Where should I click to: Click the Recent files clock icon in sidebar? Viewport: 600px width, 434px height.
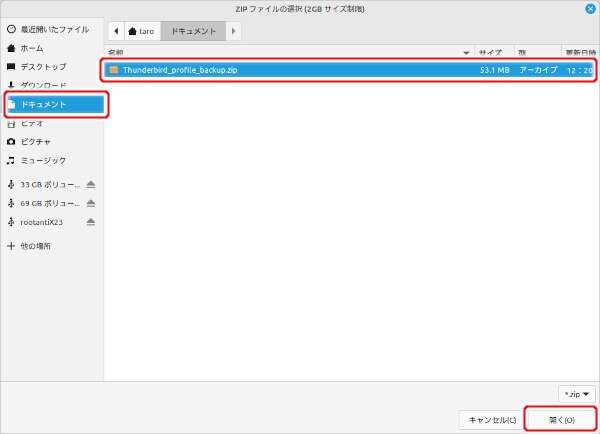11,30
